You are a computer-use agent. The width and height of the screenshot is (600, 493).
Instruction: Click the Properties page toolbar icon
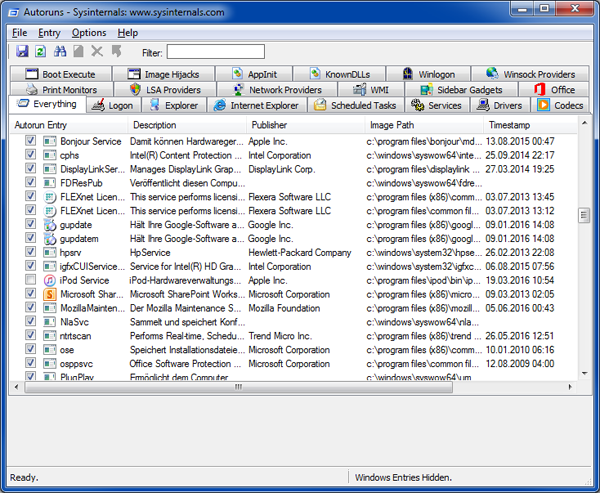[x=78, y=51]
